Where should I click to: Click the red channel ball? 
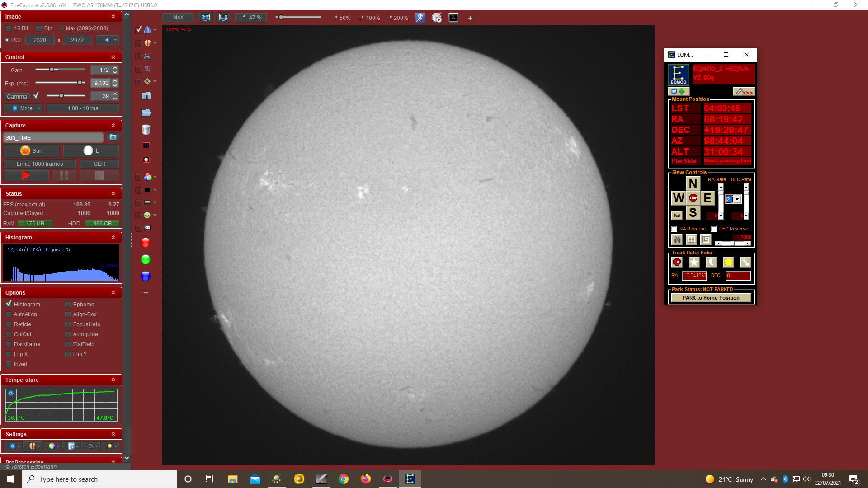click(146, 243)
